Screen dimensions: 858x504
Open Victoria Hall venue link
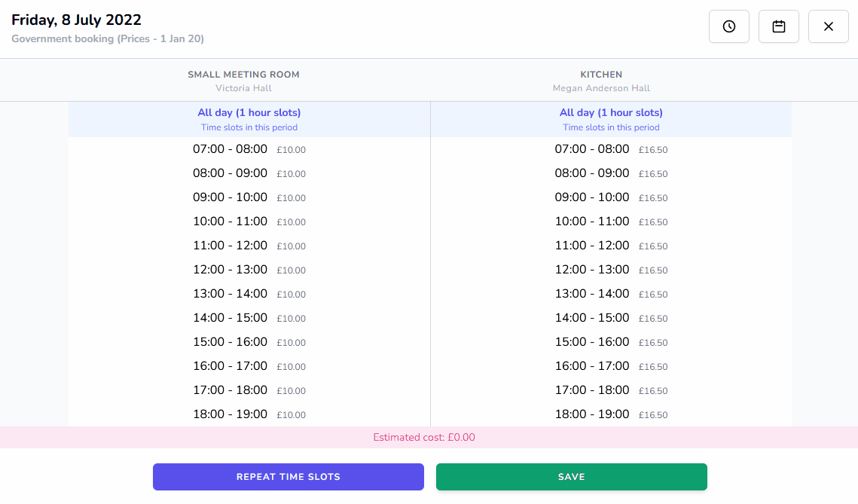pos(243,88)
